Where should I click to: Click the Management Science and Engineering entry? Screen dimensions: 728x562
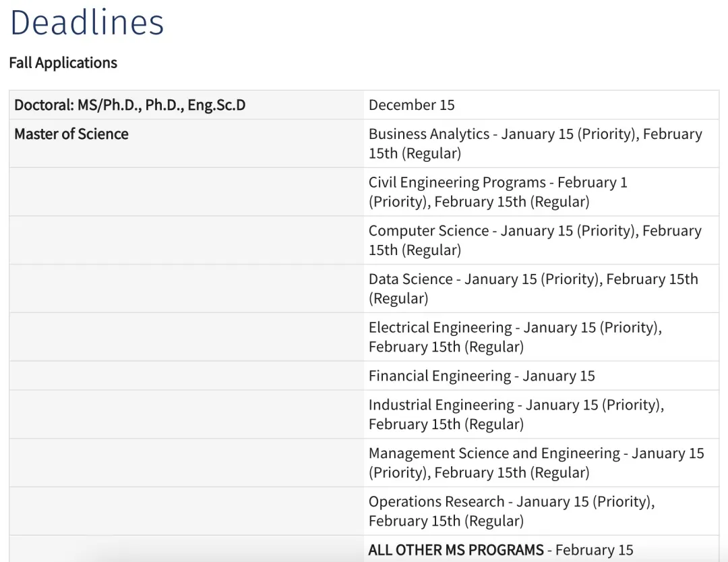pos(536,463)
